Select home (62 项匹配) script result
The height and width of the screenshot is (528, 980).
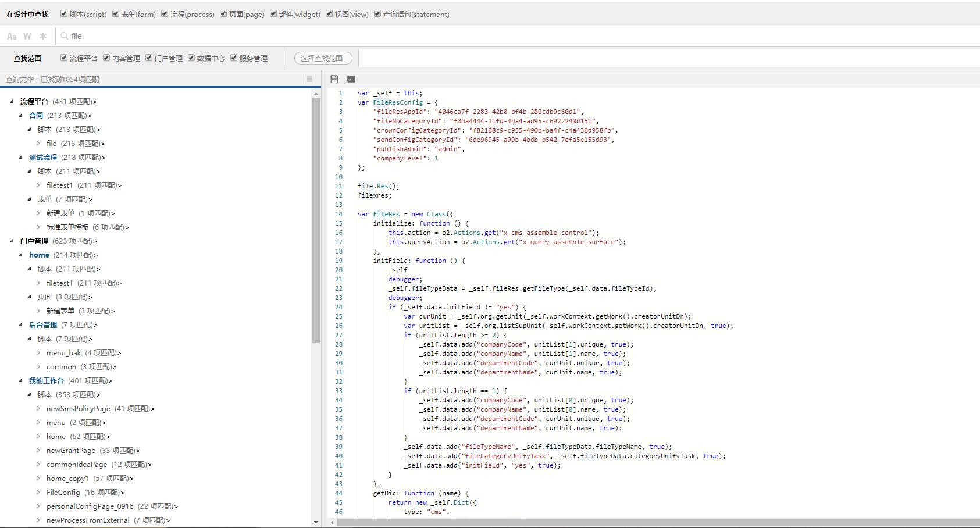click(x=78, y=436)
